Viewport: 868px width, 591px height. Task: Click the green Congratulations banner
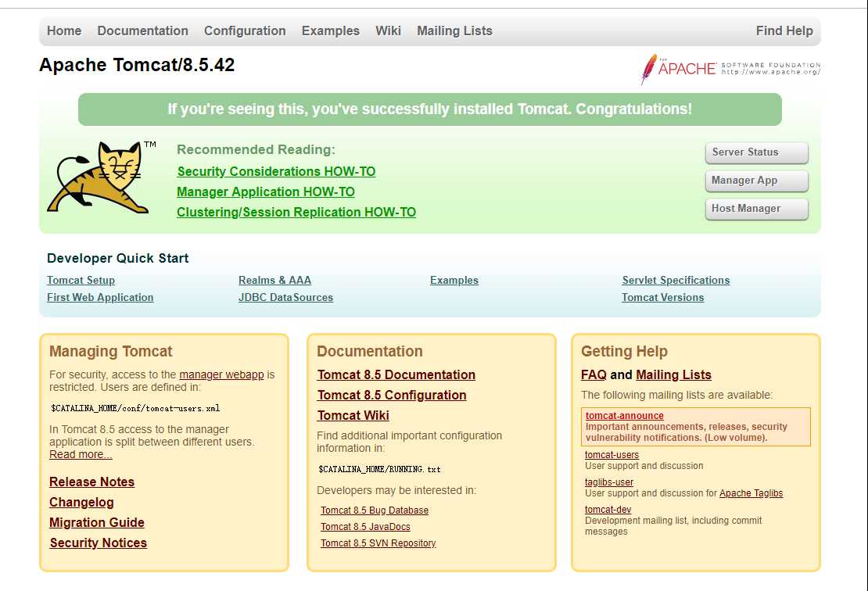[x=430, y=109]
